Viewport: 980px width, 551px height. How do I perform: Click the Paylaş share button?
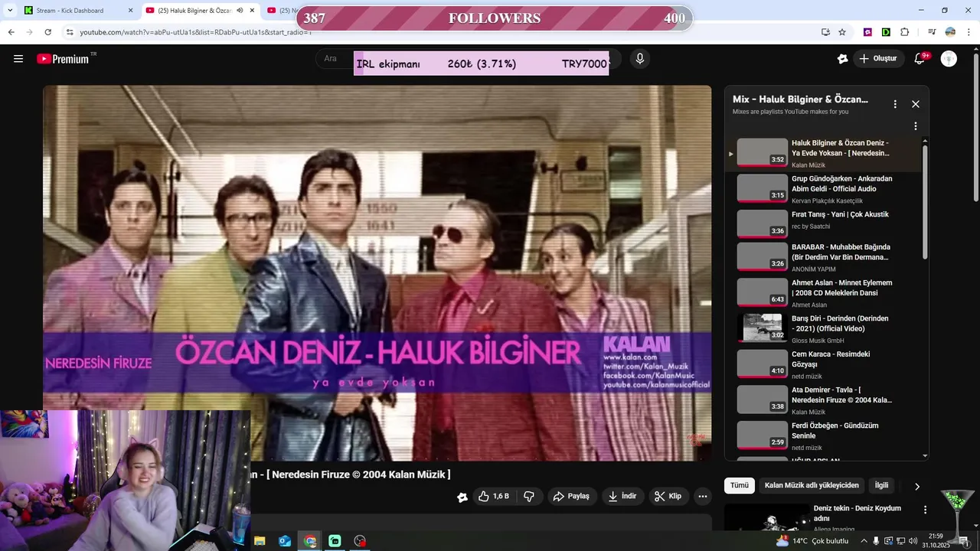[x=570, y=496]
